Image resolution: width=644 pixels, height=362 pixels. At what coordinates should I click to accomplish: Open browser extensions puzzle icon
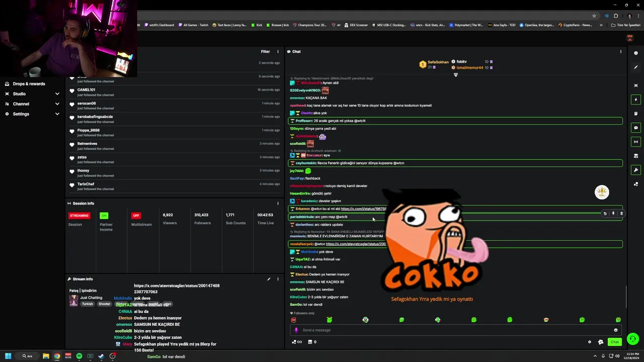pyautogui.click(x=616, y=16)
